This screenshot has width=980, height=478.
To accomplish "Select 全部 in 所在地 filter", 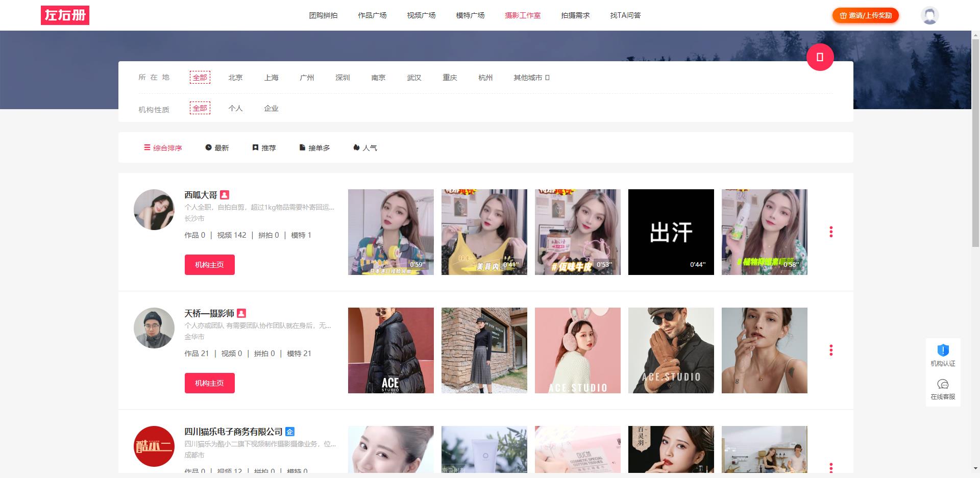I will (x=200, y=78).
